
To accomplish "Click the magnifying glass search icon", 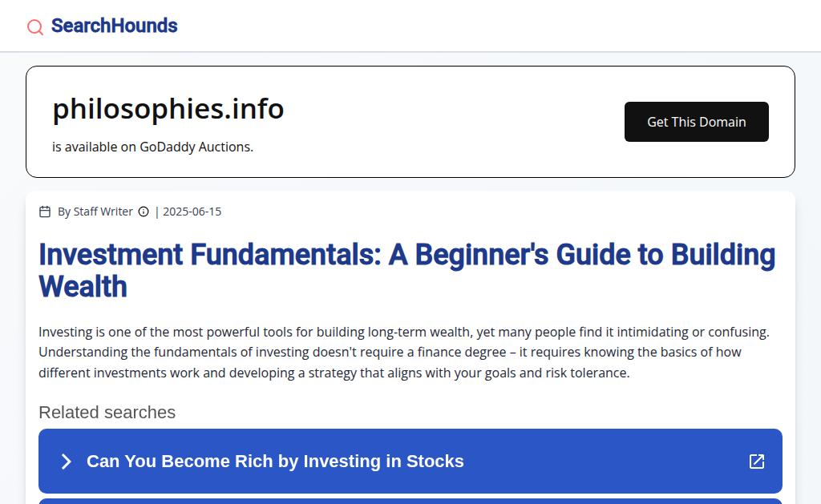I will pyautogui.click(x=35, y=27).
